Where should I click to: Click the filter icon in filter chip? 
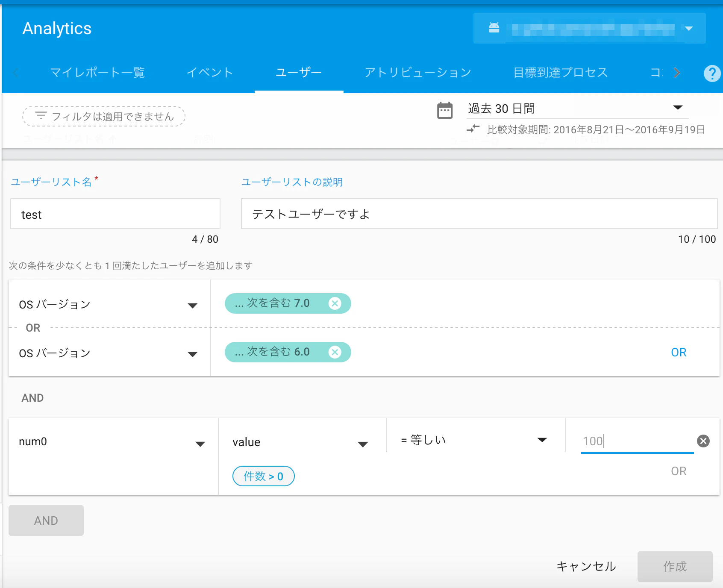tap(41, 115)
